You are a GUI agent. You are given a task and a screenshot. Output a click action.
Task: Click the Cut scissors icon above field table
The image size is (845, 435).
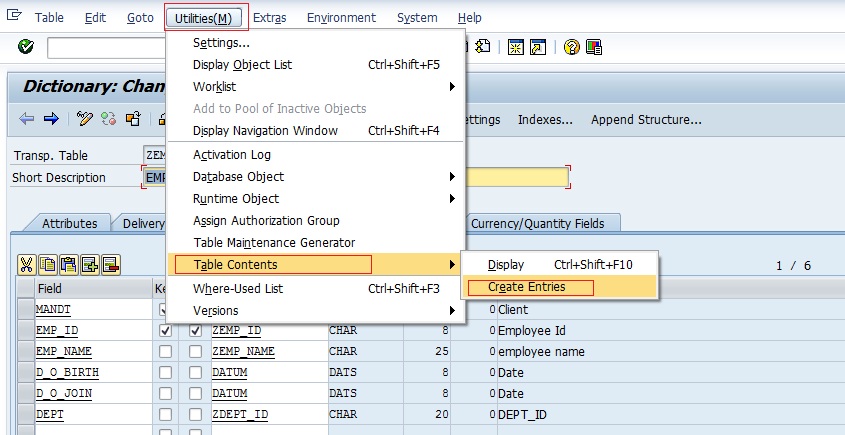pyautogui.click(x=27, y=265)
